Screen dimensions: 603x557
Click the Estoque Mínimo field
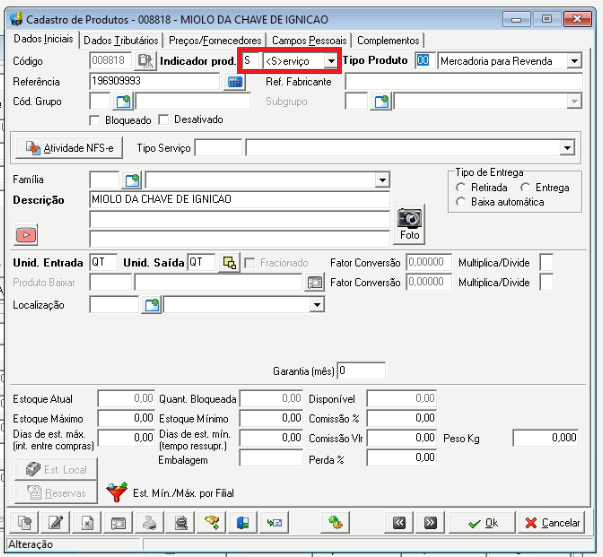(271, 418)
